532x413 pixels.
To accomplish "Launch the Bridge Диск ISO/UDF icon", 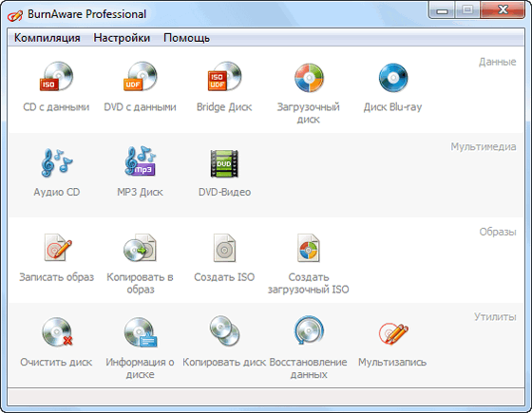I will coord(224,77).
